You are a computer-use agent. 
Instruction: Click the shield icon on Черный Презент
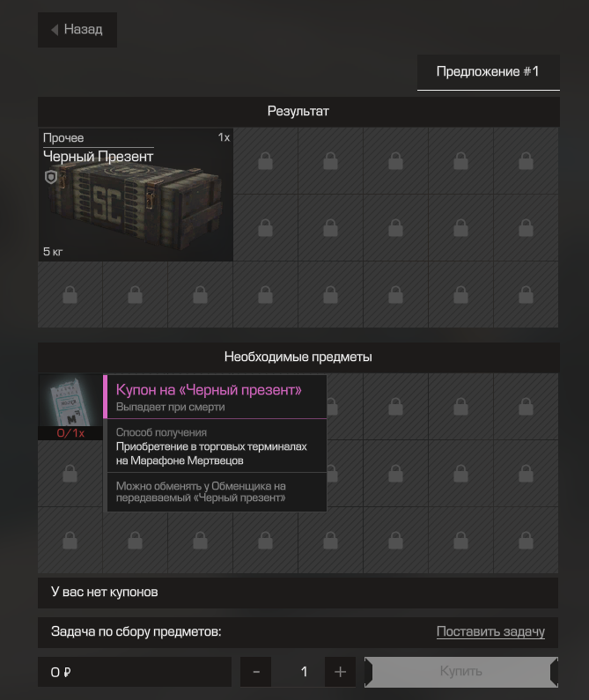point(51,177)
